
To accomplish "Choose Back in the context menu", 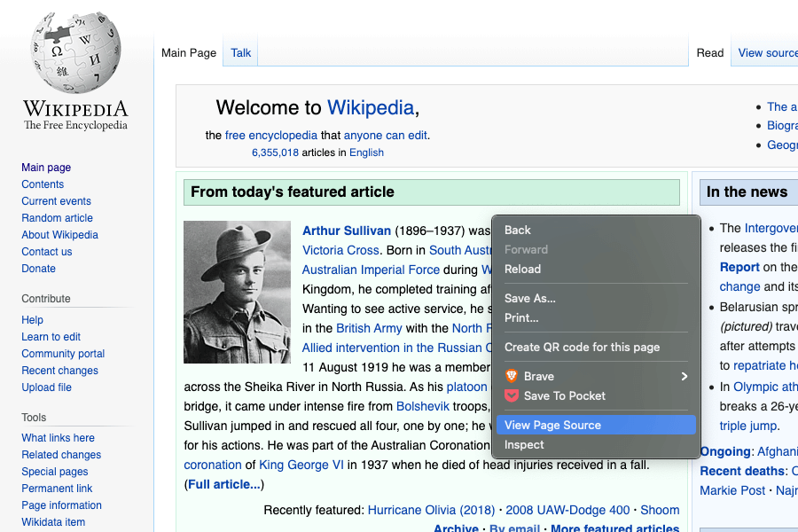I will tap(596, 231).
